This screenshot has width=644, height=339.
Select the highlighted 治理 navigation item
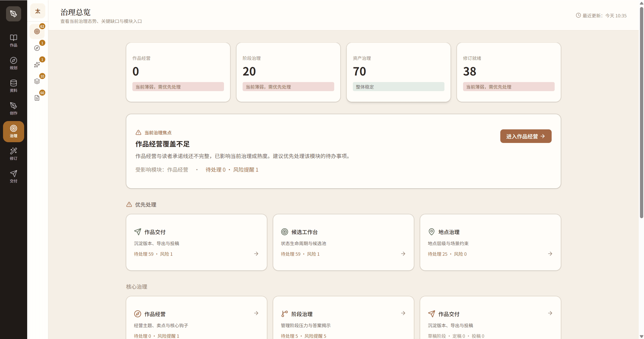(13, 131)
